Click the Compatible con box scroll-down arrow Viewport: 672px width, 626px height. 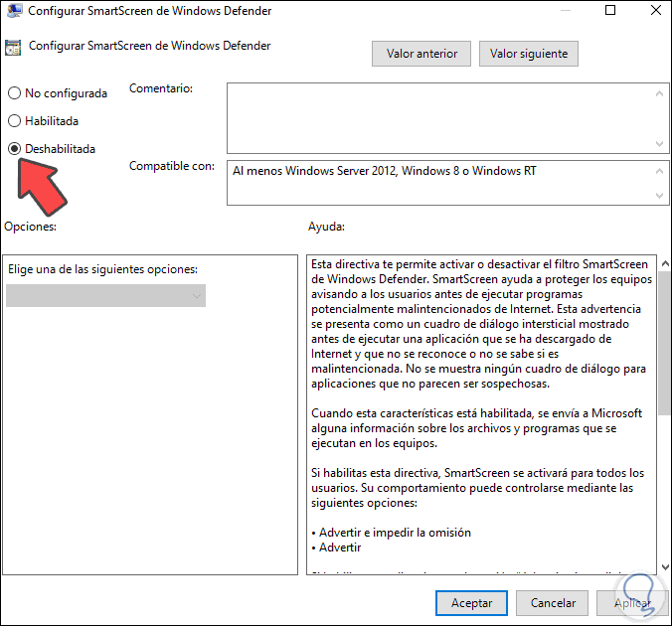[659, 196]
